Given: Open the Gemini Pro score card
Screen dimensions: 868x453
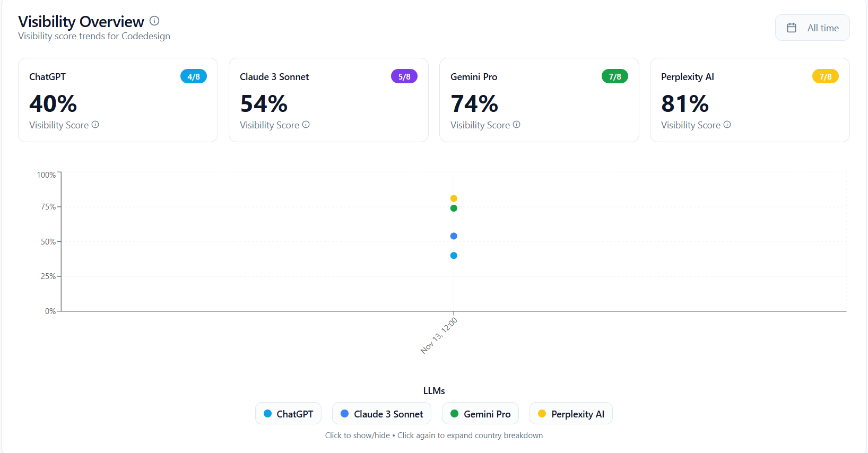Looking at the screenshot, I should (x=539, y=100).
